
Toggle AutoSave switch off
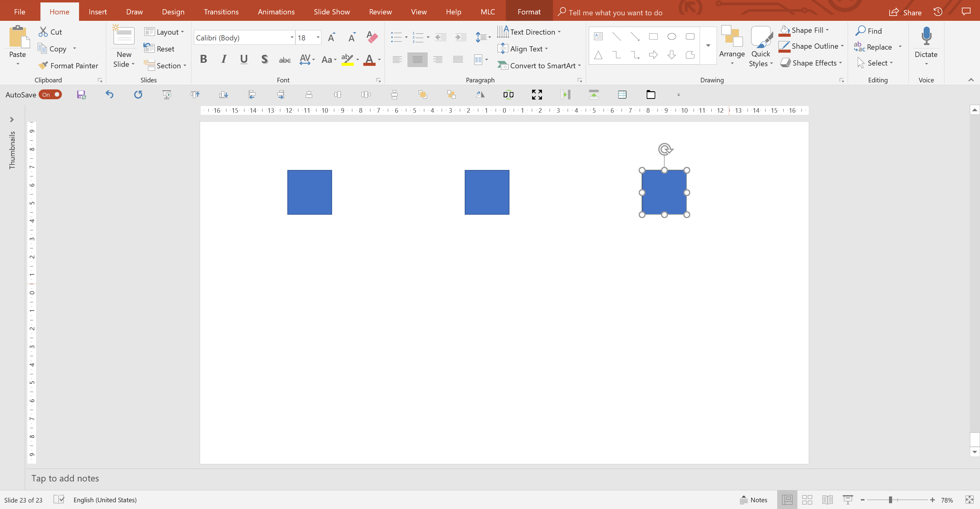50,95
